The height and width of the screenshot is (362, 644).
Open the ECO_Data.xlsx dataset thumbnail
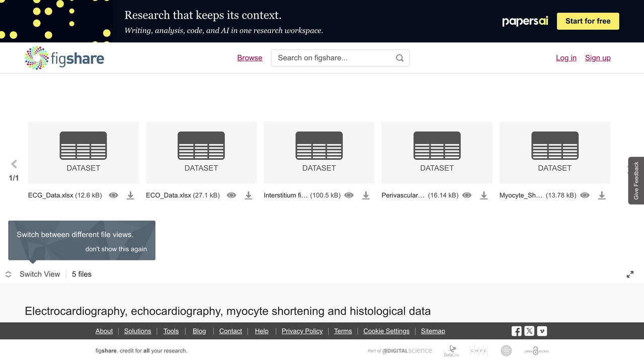click(201, 152)
